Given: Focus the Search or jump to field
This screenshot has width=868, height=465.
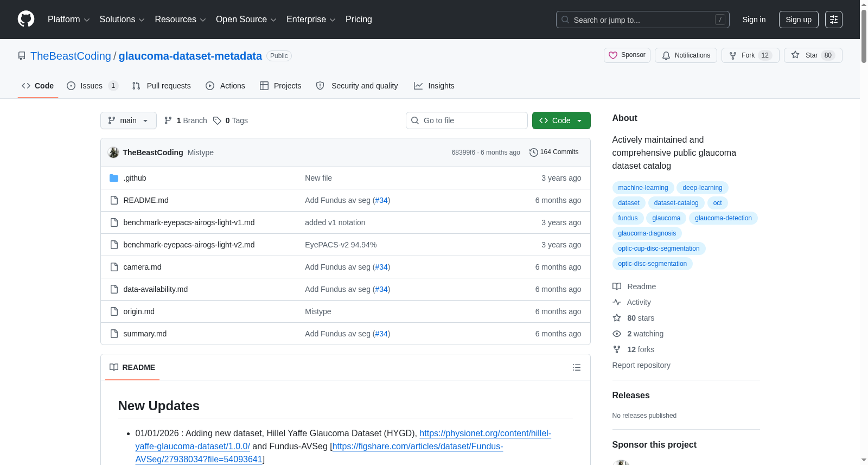Looking at the screenshot, I should pos(643,20).
